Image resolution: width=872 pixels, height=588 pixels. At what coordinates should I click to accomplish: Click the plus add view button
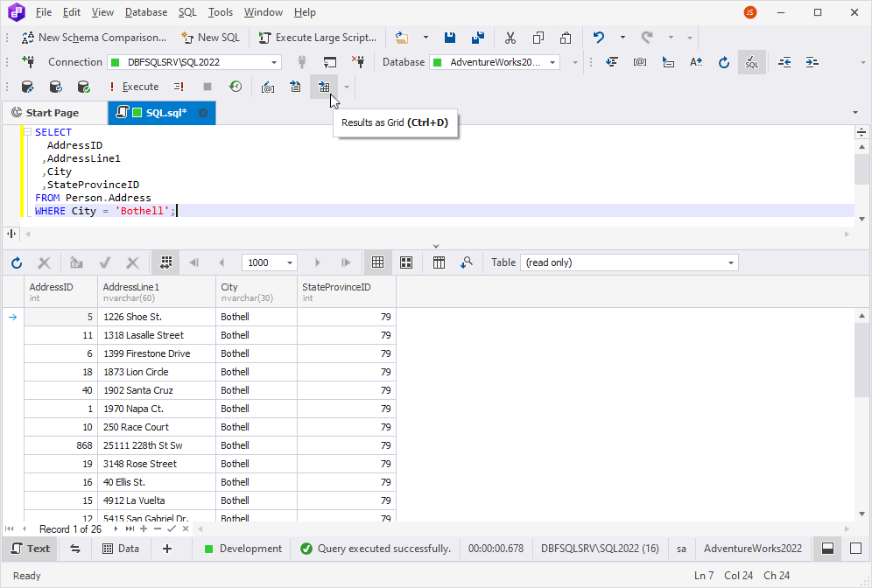tap(167, 549)
